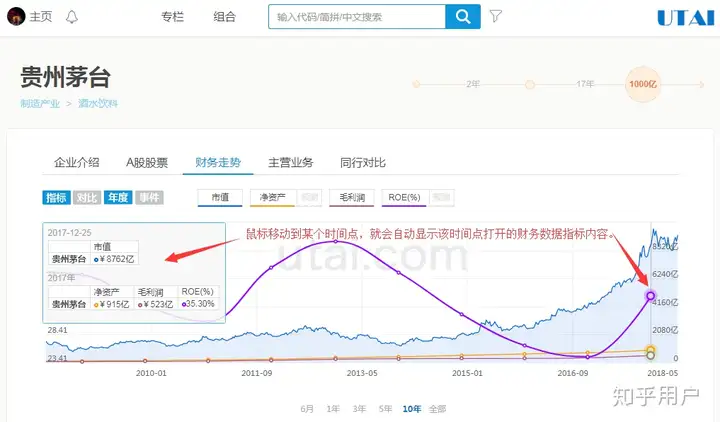Switch to the A股股票 tab

pyautogui.click(x=147, y=162)
